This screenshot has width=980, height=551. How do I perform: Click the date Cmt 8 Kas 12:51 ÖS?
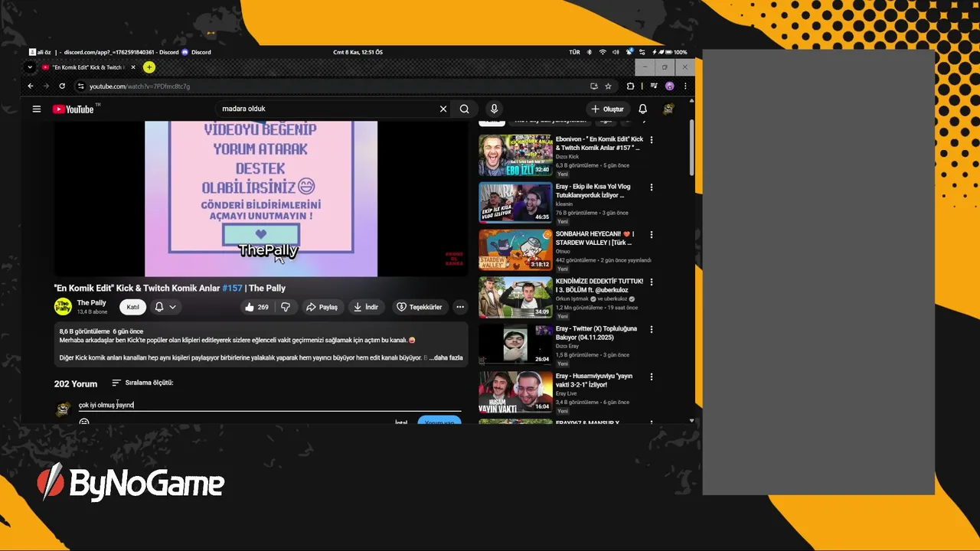358,52
